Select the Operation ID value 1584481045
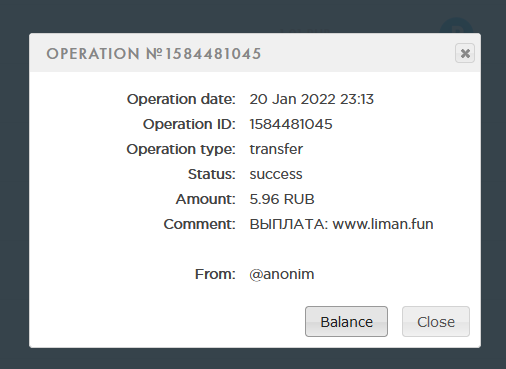 tap(291, 124)
